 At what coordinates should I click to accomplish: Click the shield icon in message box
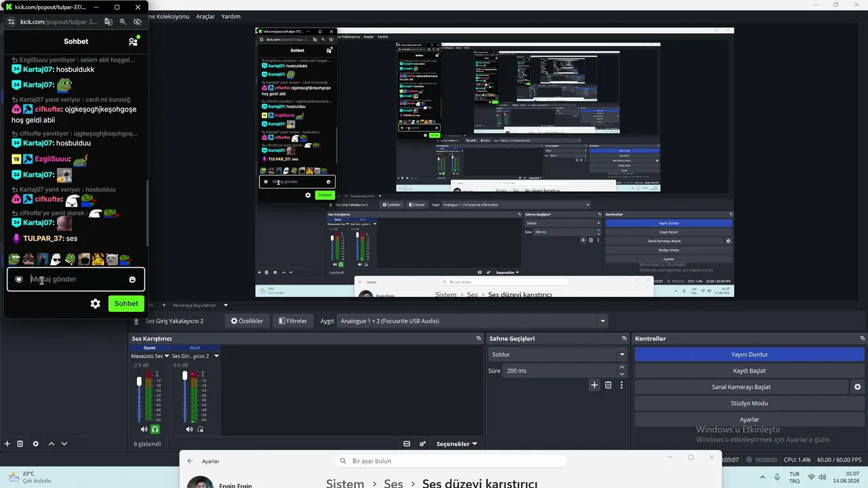(x=19, y=279)
